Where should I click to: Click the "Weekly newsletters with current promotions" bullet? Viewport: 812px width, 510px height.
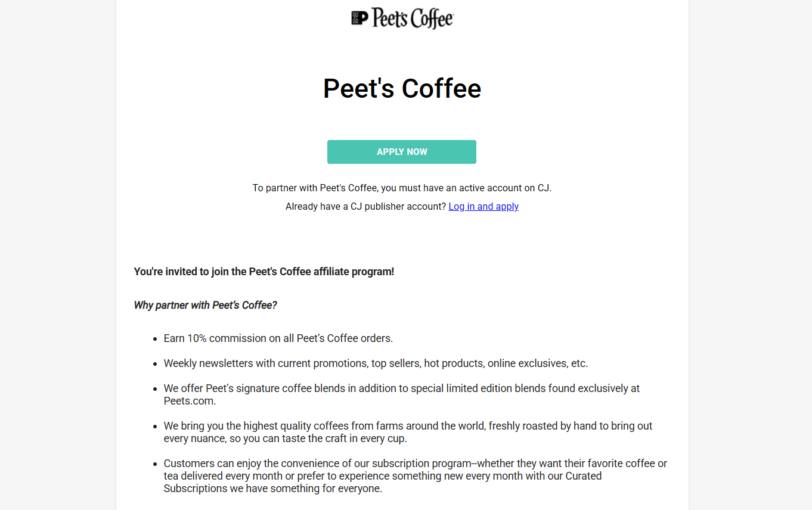pyautogui.click(x=376, y=363)
